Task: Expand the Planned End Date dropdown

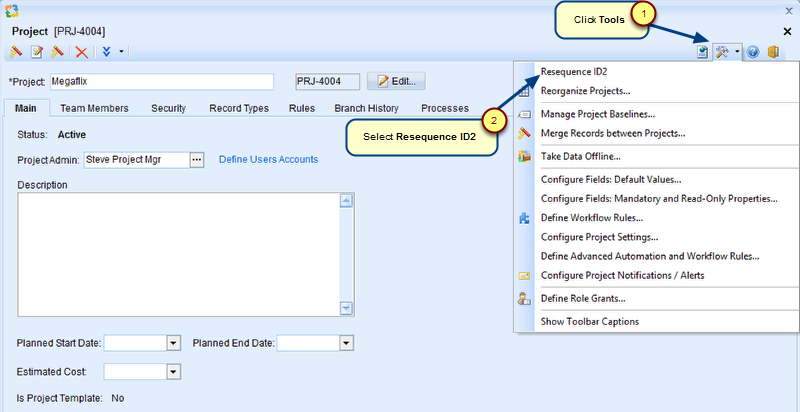Action: (346, 343)
